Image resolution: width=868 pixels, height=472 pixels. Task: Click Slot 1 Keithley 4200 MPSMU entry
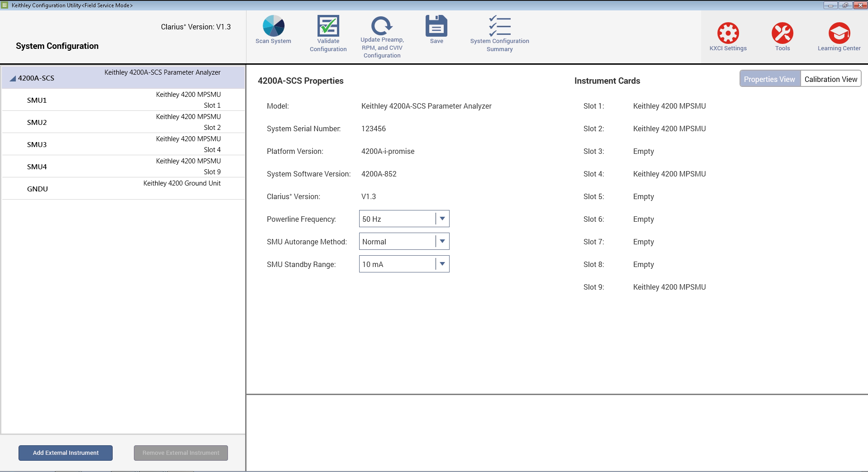click(669, 106)
